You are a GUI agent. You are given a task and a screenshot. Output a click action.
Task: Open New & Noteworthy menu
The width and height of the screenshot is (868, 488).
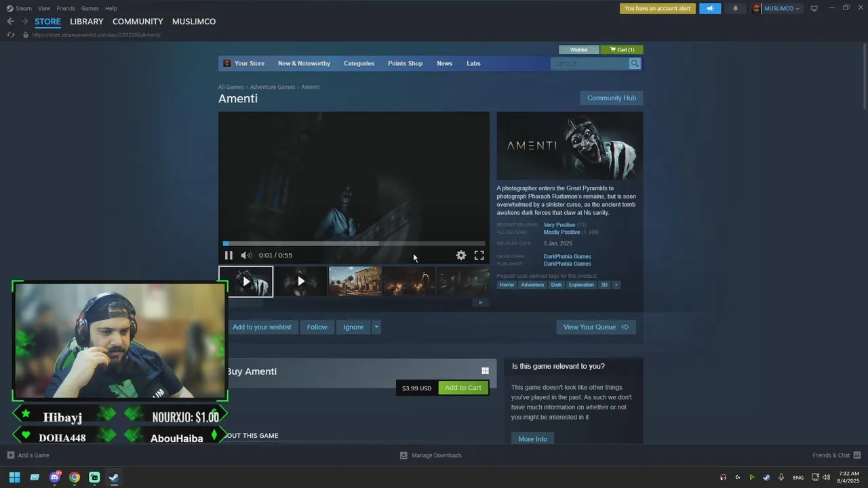point(304,64)
